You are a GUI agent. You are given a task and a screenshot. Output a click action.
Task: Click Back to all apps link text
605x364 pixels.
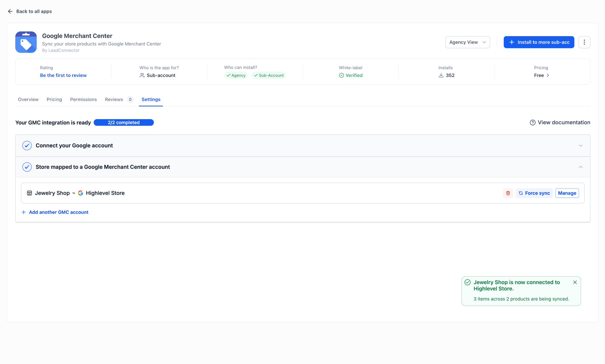click(34, 11)
